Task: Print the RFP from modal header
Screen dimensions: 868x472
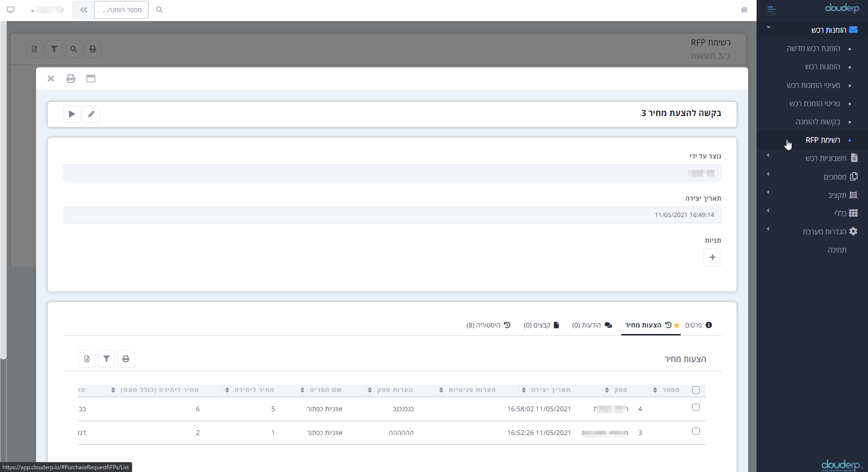Action: (71, 79)
